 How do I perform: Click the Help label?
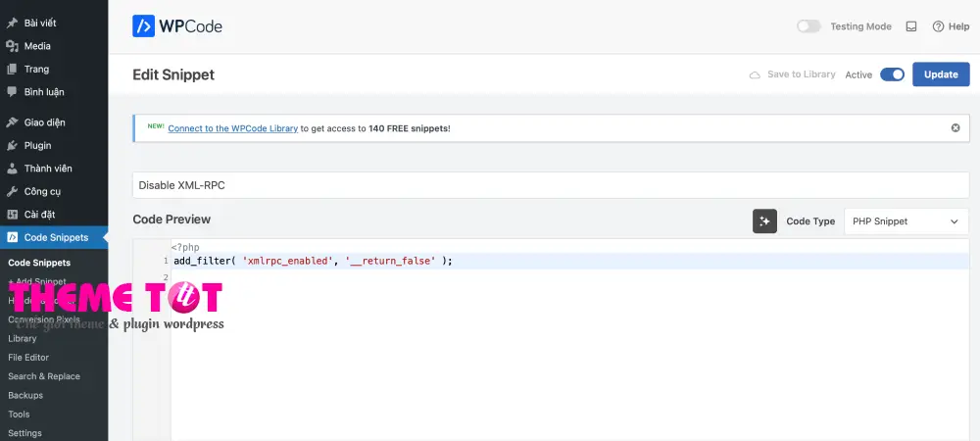pyautogui.click(x=958, y=26)
